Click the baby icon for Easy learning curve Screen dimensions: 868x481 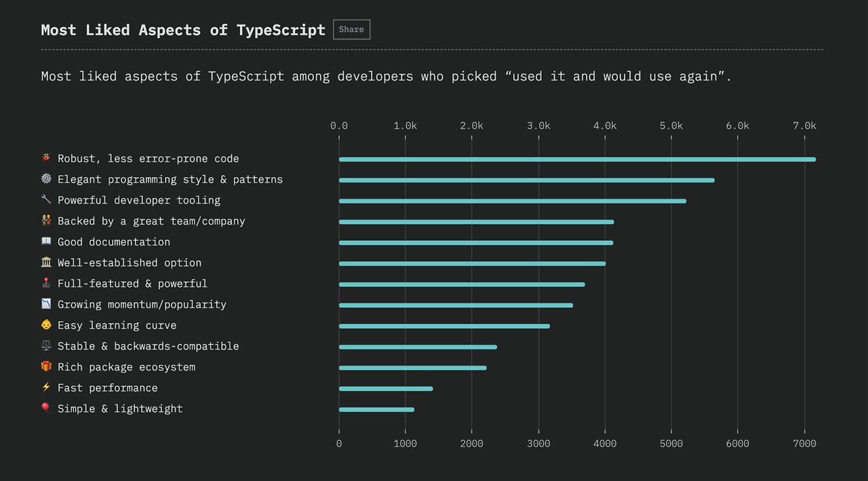click(x=46, y=325)
